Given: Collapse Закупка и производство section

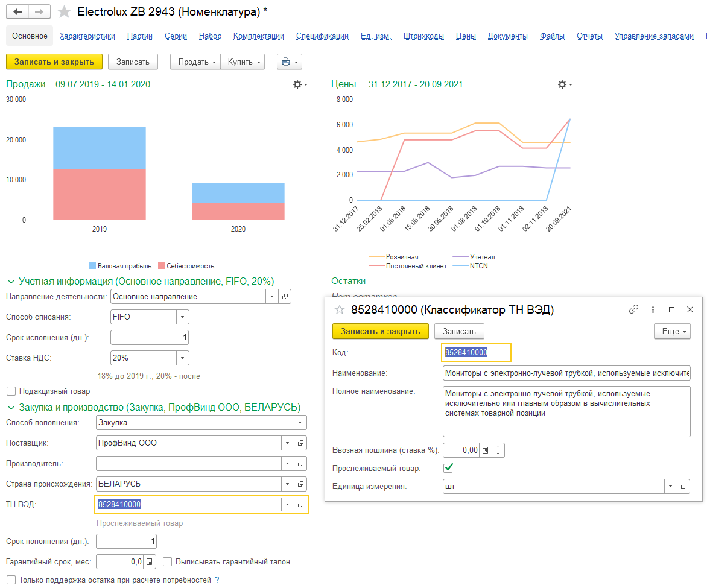Looking at the screenshot, I should (11, 408).
